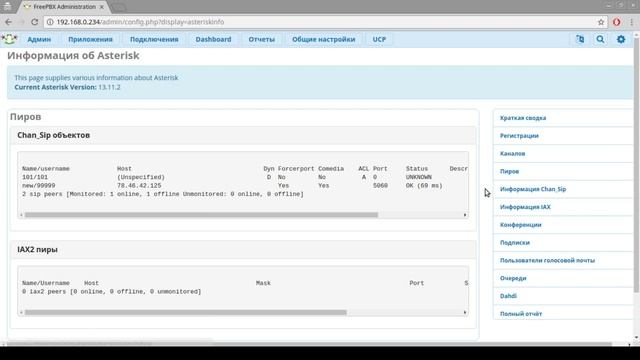This screenshot has height=360, width=640.
Task: Open Пользователи голосовой почты link
Action: coord(547,260)
